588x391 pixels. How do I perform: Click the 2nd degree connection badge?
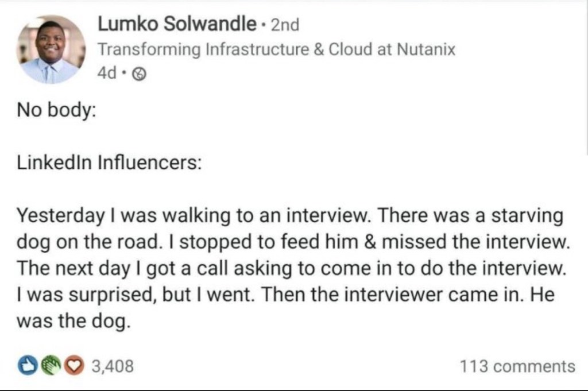(285, 25)
